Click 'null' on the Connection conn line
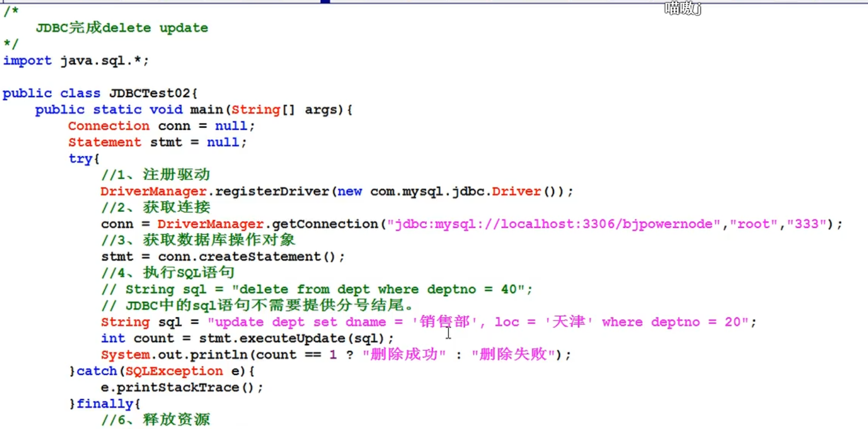This screenshot has width=868, height=429. (231, 126)
